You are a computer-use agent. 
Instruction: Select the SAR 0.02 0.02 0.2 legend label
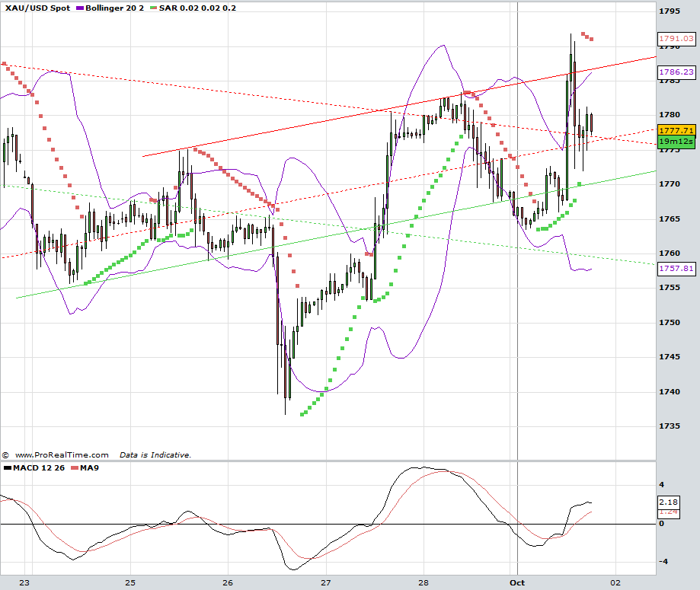[197, 8]
